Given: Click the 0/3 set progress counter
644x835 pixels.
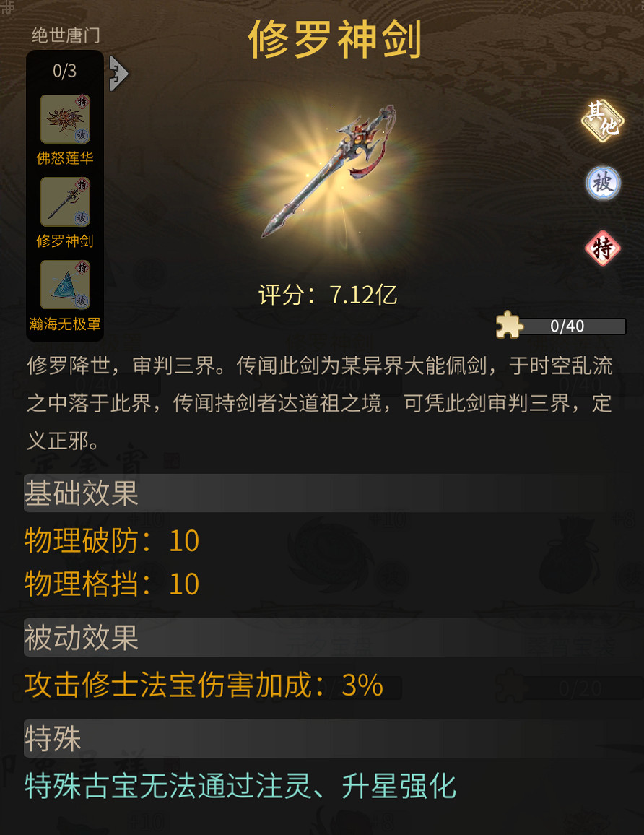Looking at the screenshot, I should pyautogui.click(x=64, y=71).
